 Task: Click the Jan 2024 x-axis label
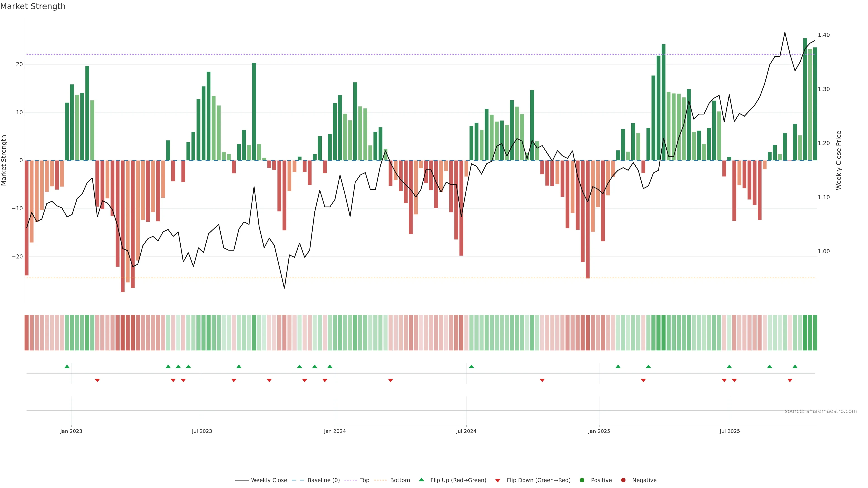pos(335,431)
